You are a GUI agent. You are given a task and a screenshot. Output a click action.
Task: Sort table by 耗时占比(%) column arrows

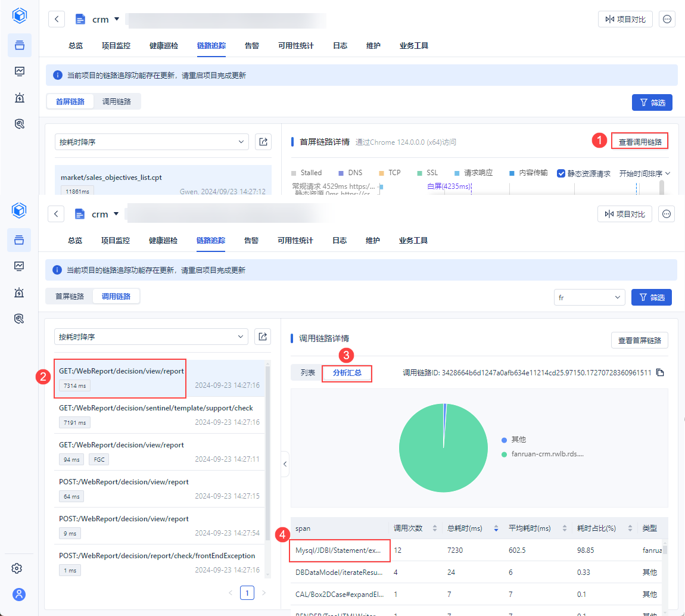coord(625,528)
